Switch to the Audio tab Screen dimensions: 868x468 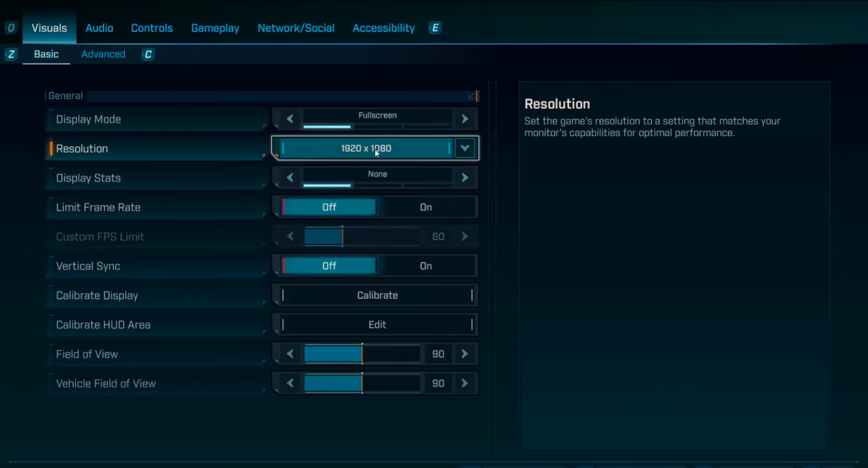[99, 28]
